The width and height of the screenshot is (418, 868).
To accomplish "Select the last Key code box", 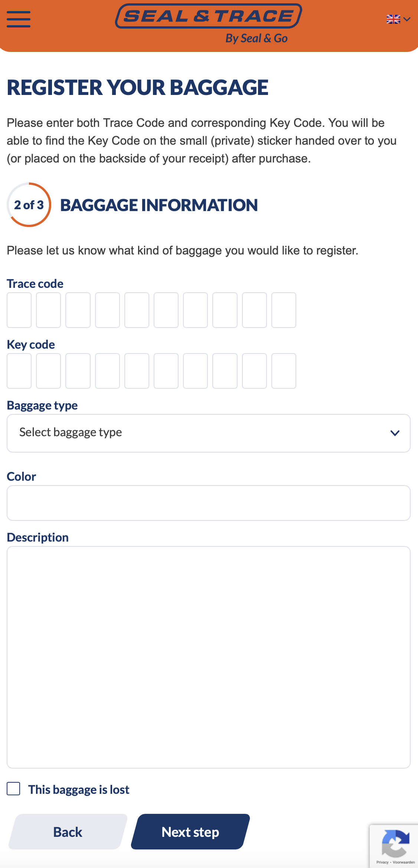I will click(284, 371).
